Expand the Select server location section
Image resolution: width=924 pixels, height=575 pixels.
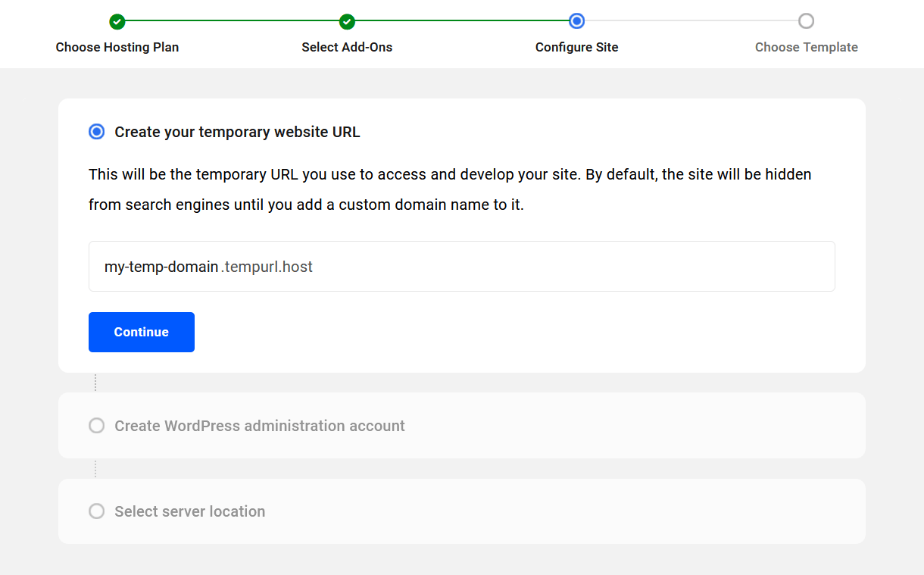[x=462, y=511]
